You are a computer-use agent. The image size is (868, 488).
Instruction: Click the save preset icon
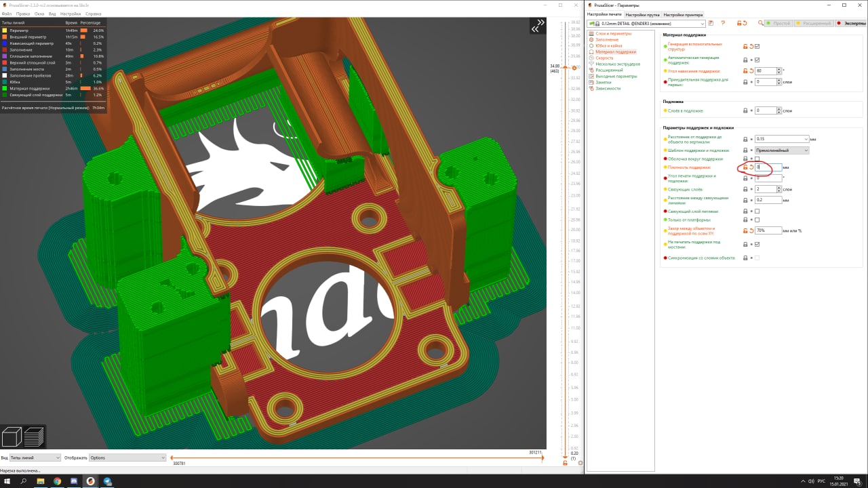[x=711, y=23]
